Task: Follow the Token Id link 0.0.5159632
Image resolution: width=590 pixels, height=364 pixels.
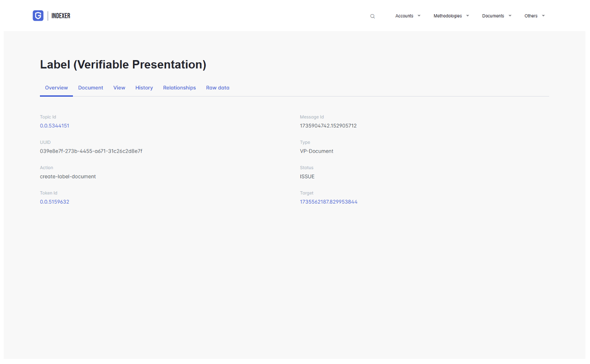Action: [x=55, y=202]
